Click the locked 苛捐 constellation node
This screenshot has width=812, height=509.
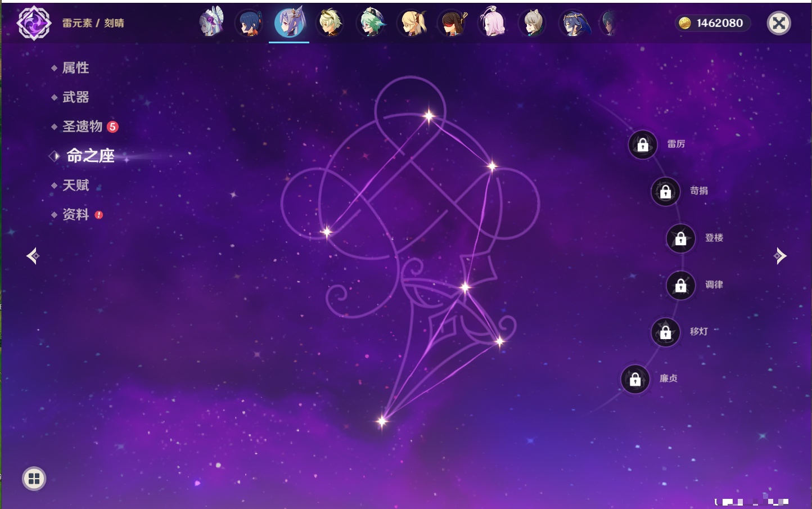coord(666,191)
